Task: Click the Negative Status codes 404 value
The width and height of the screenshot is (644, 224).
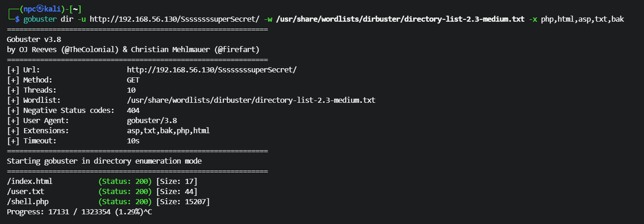Action: click(133, 111)
